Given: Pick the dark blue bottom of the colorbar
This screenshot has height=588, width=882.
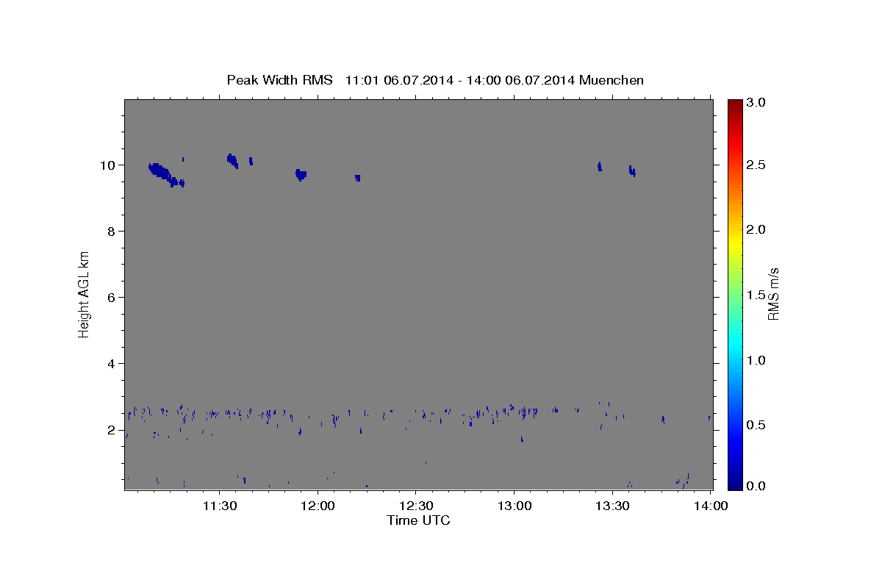Looking at the screenshot, I should [x=735, y=484].
